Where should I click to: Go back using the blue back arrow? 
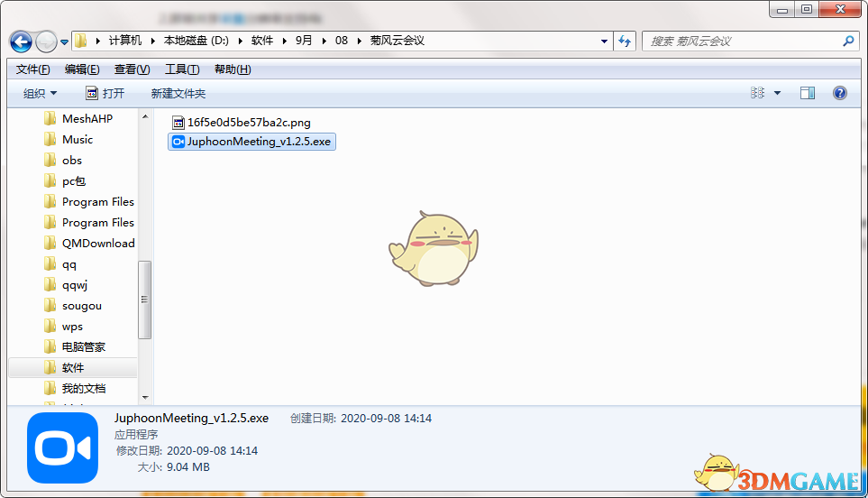pyautogui.click(x=21, y=41)
